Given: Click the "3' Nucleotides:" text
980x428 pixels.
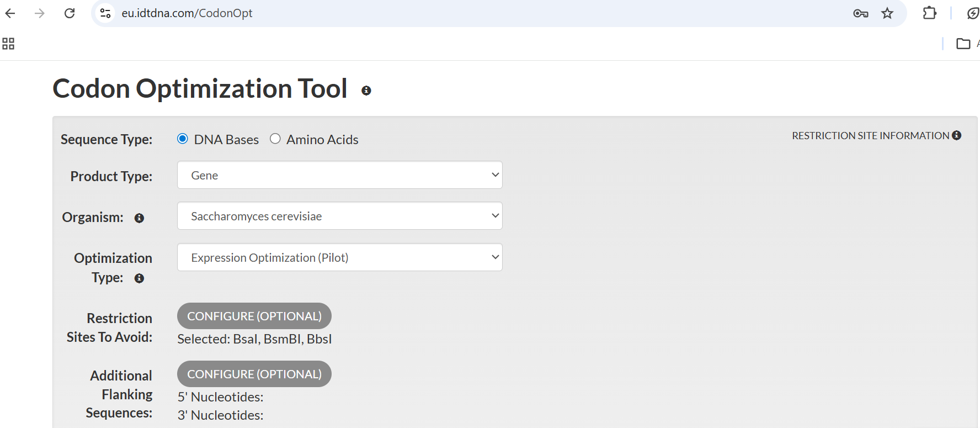Looking at the screenshot, I should (x=221, y=415).
